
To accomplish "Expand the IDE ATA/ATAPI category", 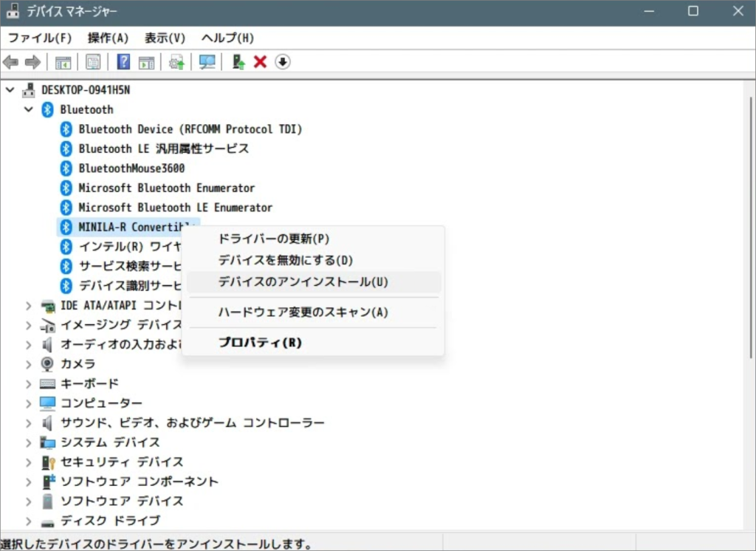I will coord(29,306).
